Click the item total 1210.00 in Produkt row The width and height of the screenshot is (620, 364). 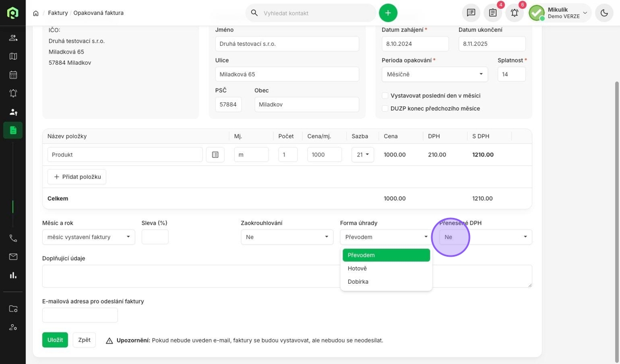483,154
